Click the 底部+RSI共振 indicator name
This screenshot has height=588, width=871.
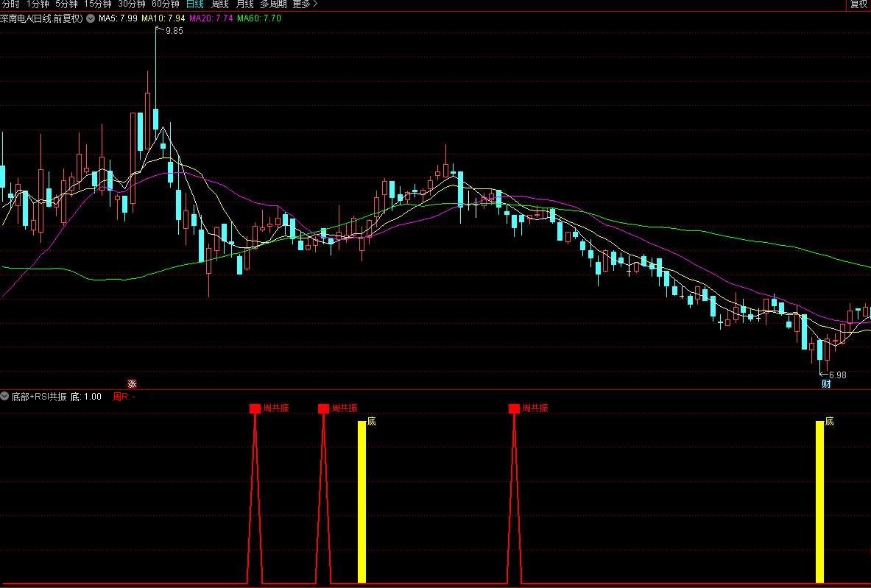(x=39, y=397)
